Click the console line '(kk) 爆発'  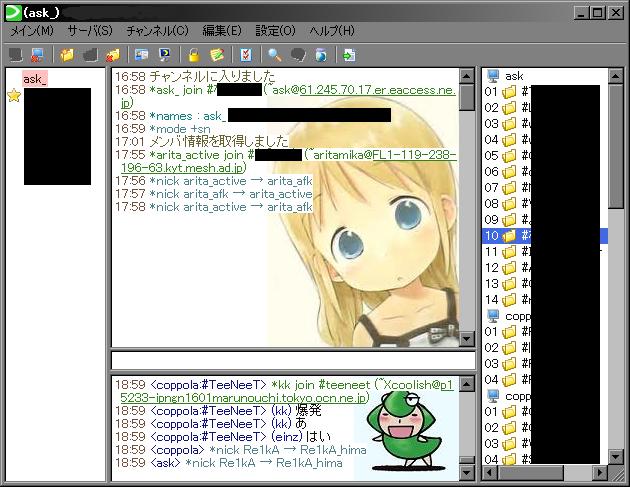[x=297, y=411]
